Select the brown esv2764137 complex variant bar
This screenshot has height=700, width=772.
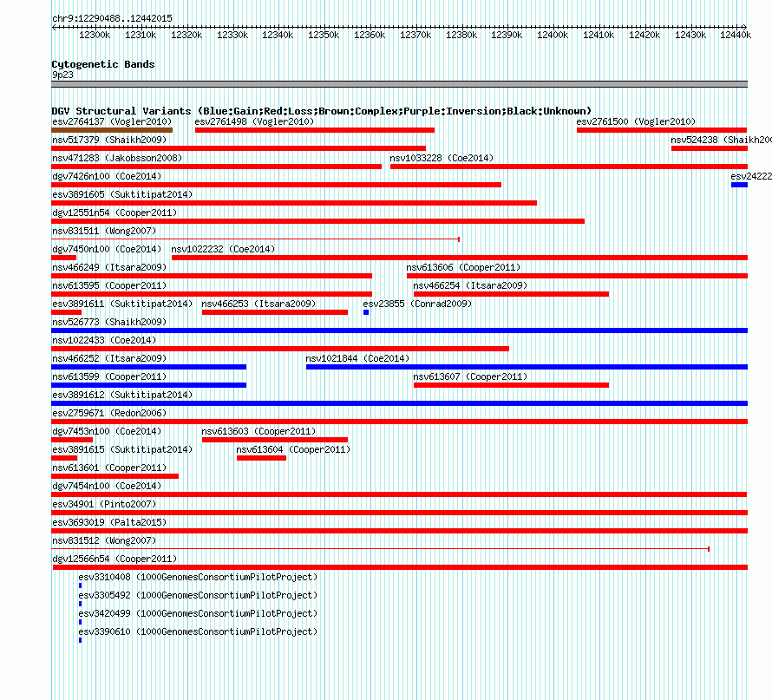pos(112,130)
